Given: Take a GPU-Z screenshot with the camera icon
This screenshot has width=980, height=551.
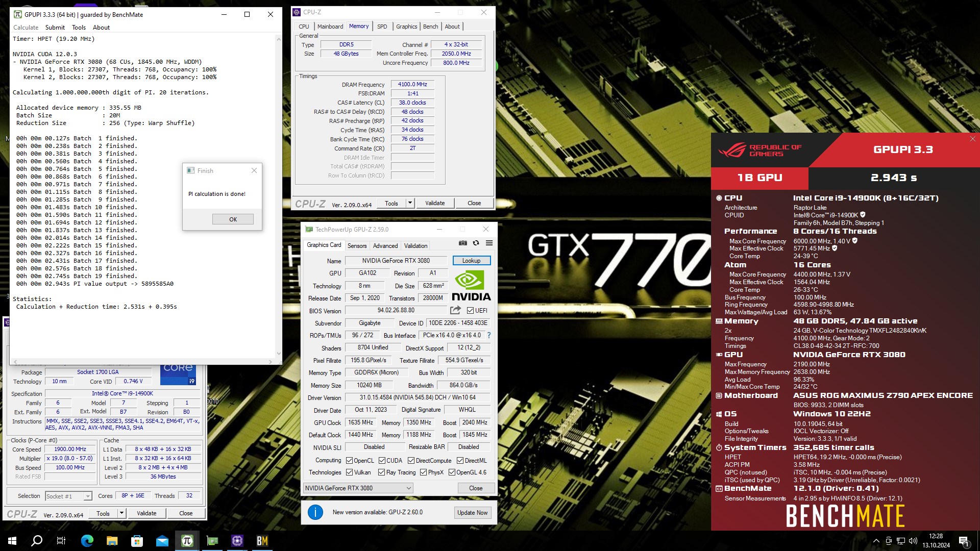Looking at the screenshot, I should point(462,243).
